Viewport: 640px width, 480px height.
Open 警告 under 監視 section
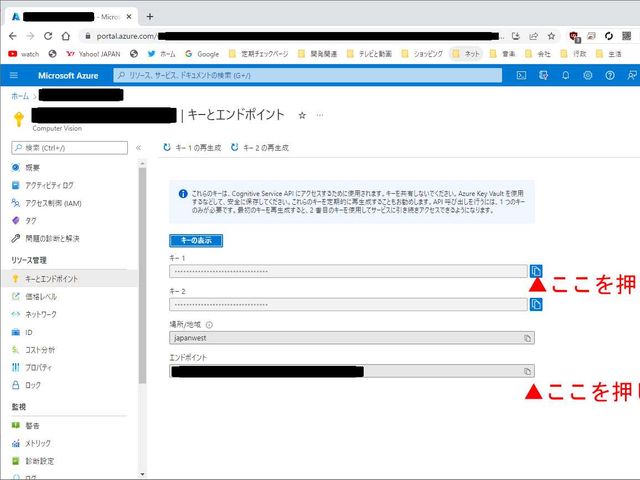(x=32, y=426)
